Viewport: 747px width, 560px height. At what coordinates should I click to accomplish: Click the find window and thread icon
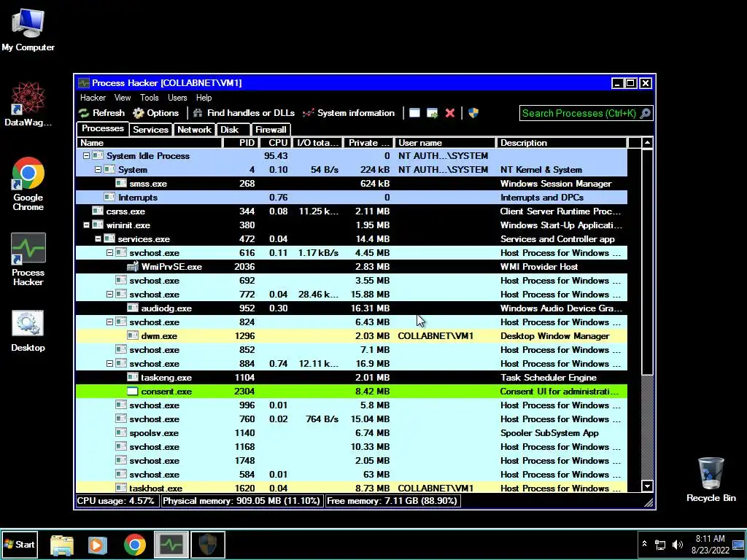(432, 113)
